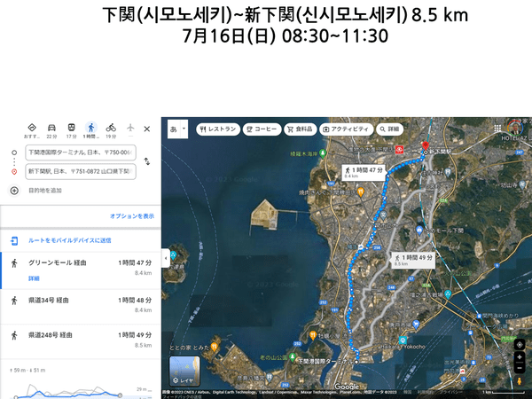The height and width of the screenshot is (399, 532).
Task: Filter map by レストラン chip
Action: tap(218, 129)
